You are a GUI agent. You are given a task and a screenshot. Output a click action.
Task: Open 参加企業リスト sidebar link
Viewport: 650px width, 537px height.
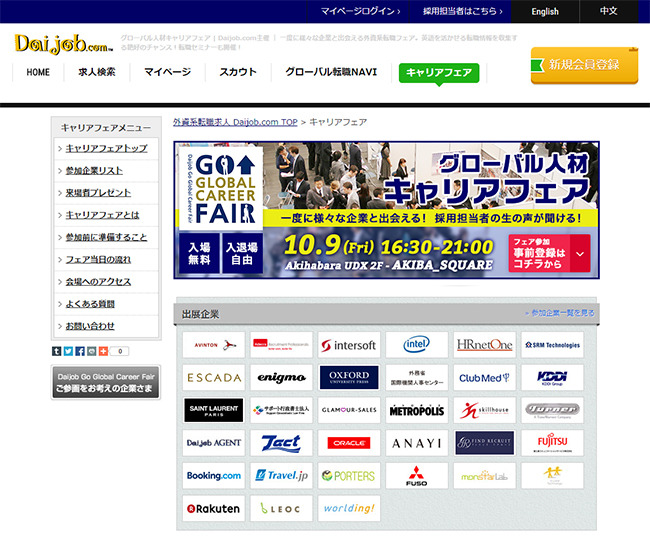point(94,171)
